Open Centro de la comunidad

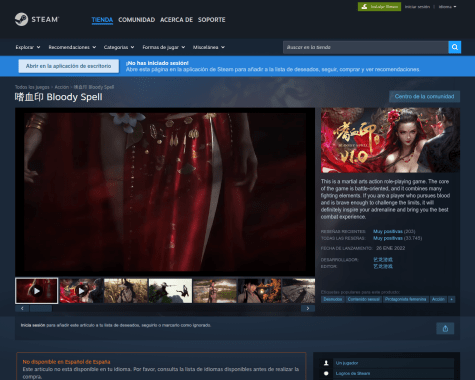[x=424, y=96]
